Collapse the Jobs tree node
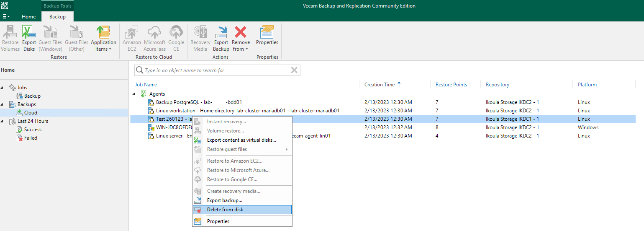This screenshot has width=644, height=231. [2, 88]
